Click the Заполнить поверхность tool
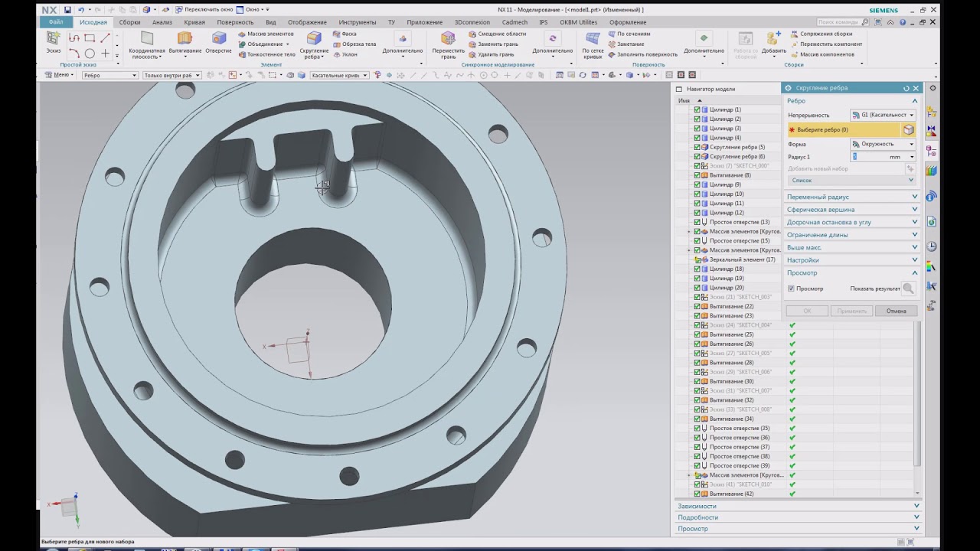Screen dimensions: 980x551 [x=642, y=54]
